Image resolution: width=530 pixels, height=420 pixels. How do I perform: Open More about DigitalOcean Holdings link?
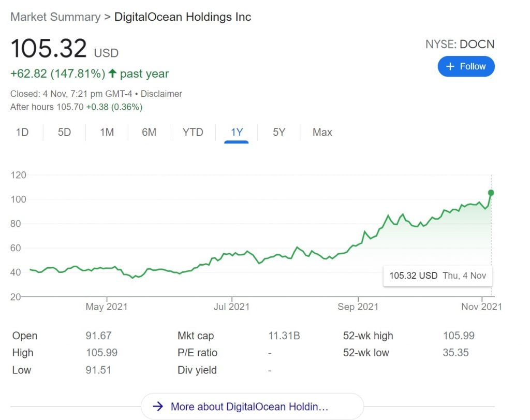[x=252, y=406]
